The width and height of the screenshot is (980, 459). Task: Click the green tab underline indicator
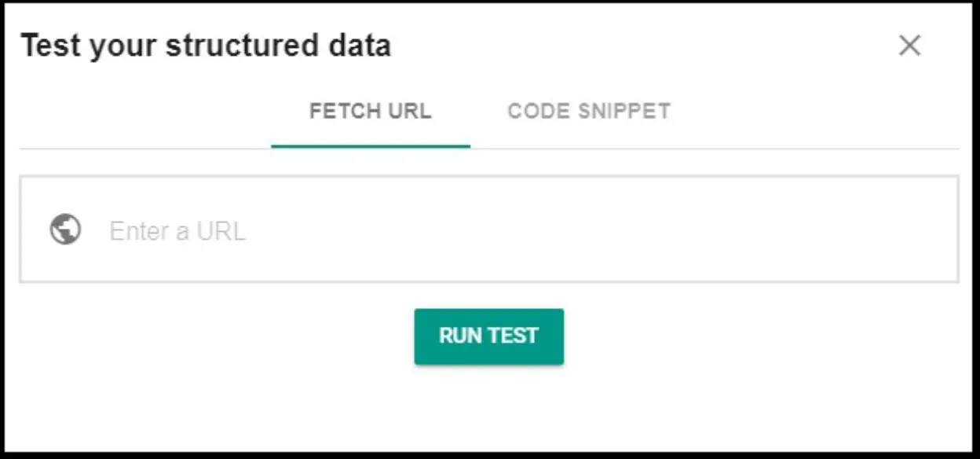(x=371, y=145)
